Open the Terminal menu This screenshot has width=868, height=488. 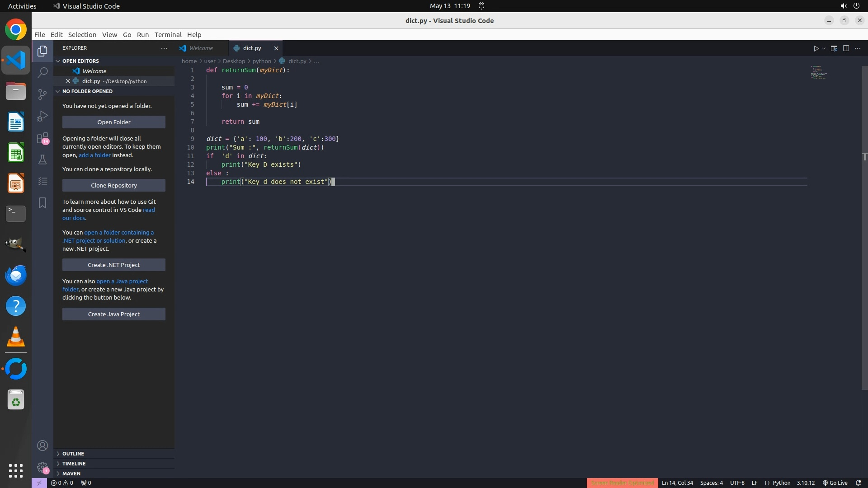[168, 35]
